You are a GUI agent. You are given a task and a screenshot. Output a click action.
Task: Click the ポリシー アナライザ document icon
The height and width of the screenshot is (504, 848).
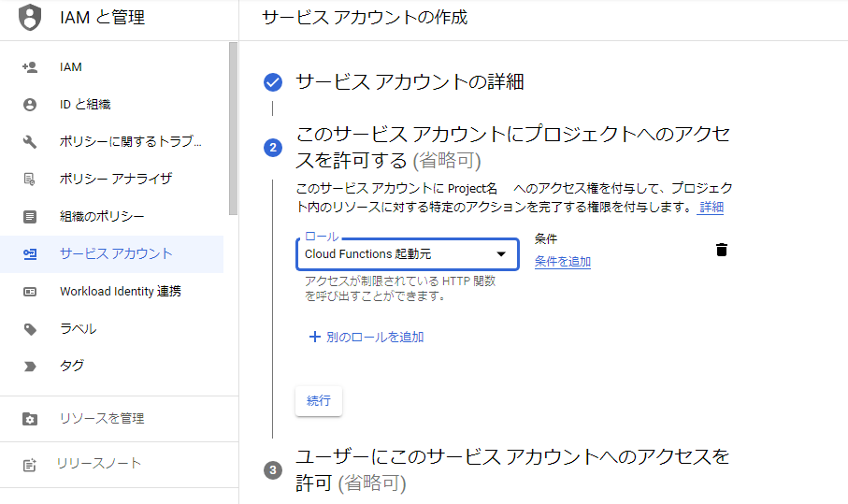point(30,179)
